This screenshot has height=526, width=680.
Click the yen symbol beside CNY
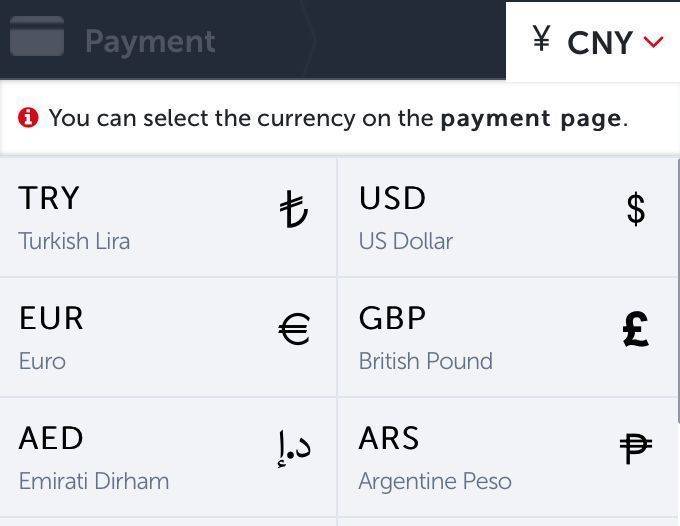click(x=541, y=38)
